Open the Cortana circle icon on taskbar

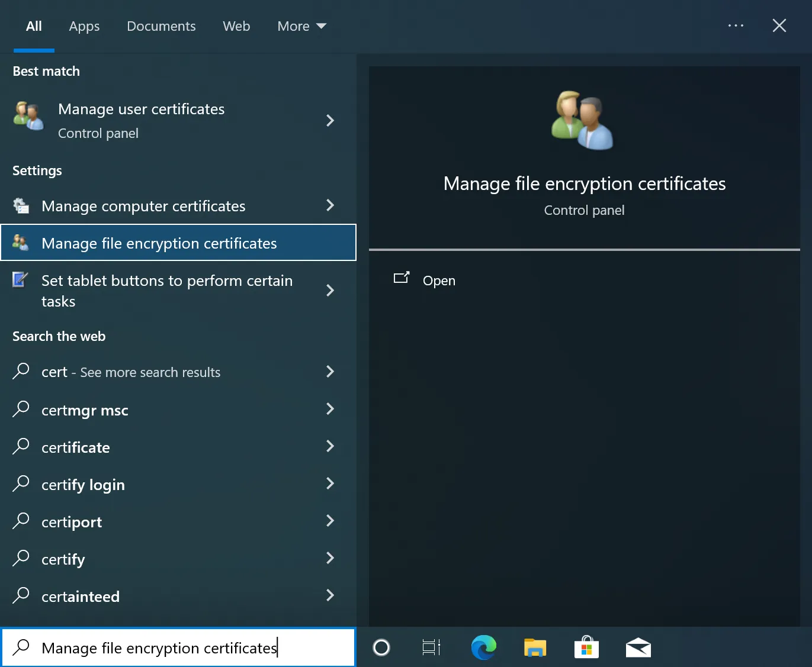tap(381, 647)
